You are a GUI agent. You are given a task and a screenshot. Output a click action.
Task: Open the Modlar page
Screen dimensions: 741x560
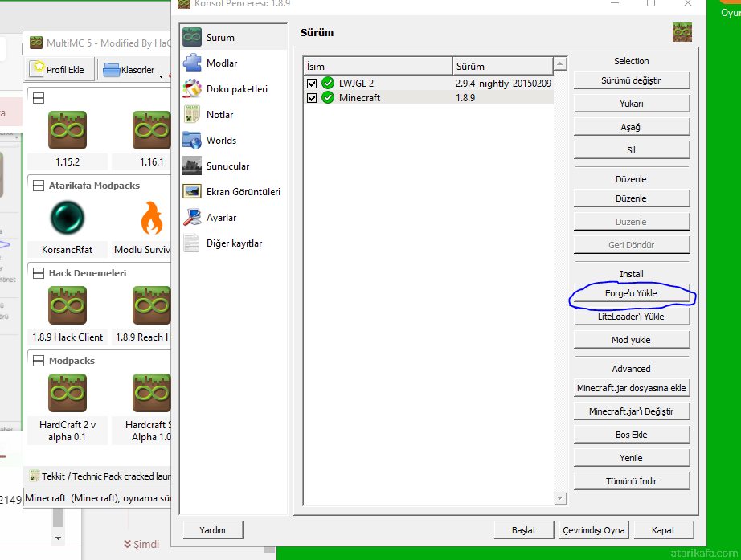coord(234,63)
